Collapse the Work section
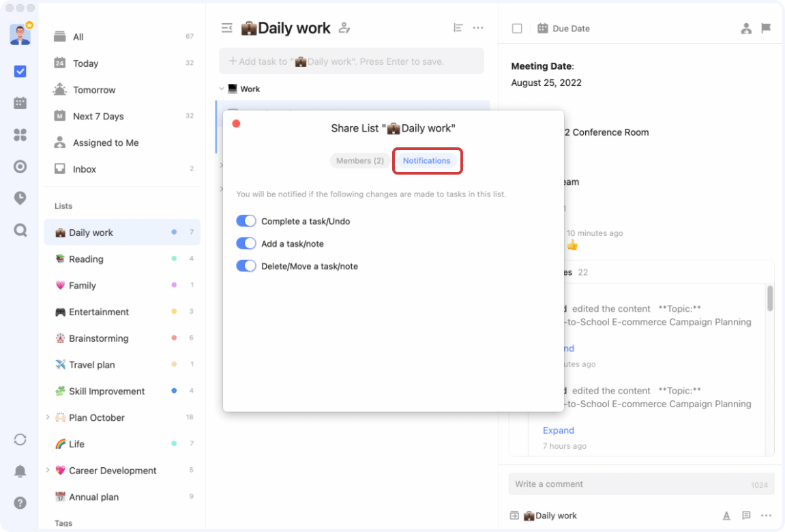 coord(222,89)
